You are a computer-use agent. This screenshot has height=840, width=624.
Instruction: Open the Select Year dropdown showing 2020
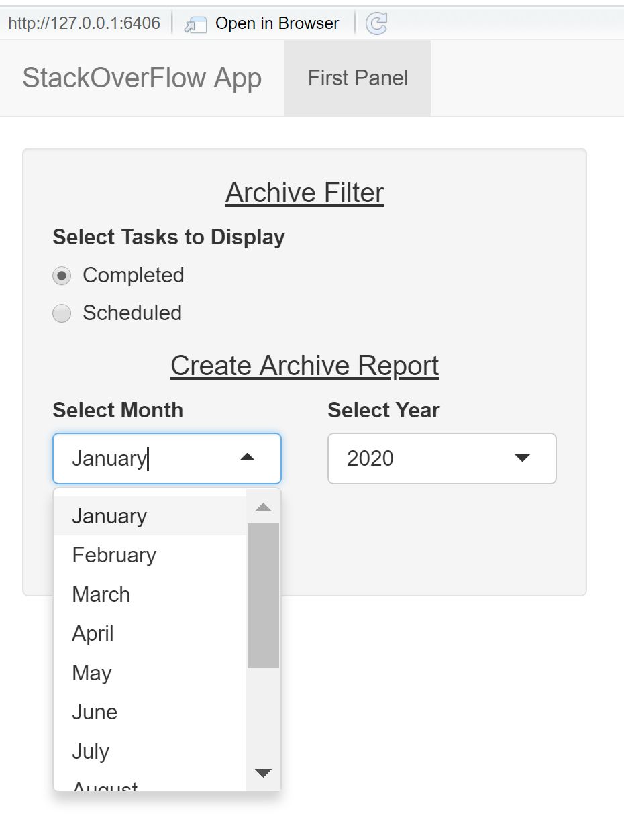tap(441, 458)
